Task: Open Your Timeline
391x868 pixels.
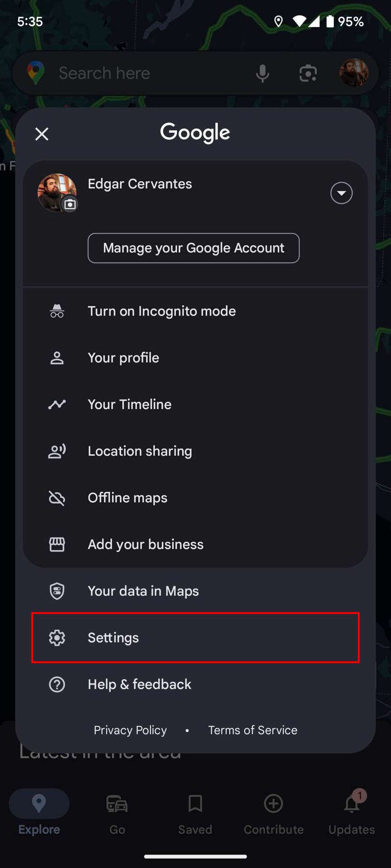Action: tap(129, 404)
